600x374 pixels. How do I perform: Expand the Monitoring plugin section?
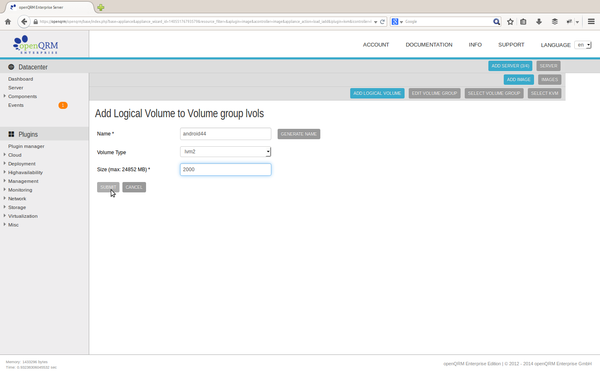5,189
